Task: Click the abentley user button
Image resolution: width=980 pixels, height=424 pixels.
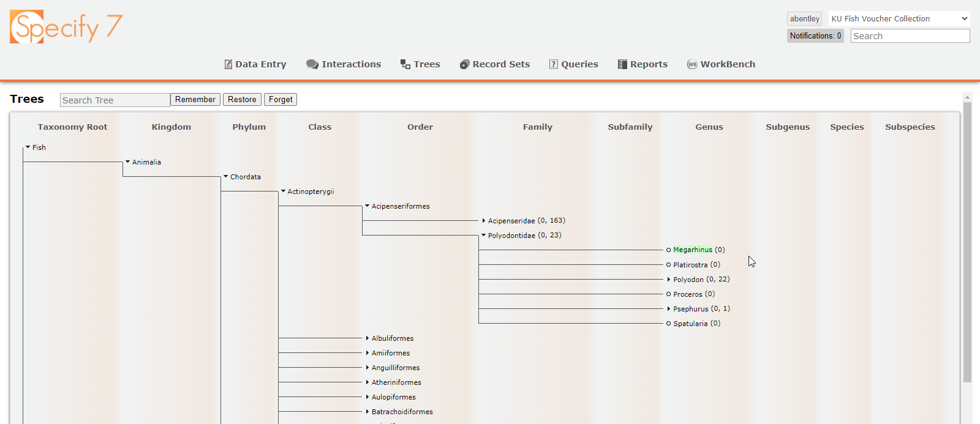Action: click(x=804, y=19)
